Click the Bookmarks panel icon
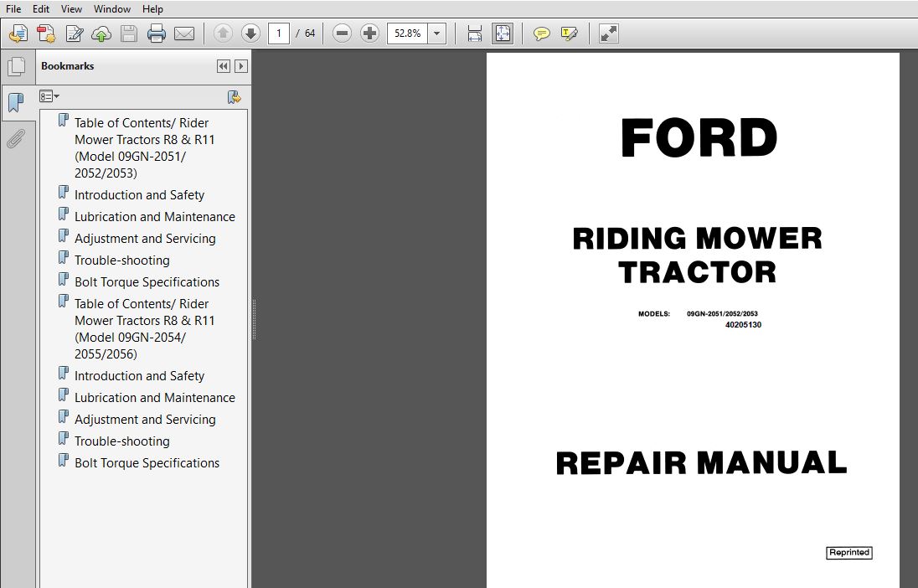 pyautogui.click(x=17, y=102)
